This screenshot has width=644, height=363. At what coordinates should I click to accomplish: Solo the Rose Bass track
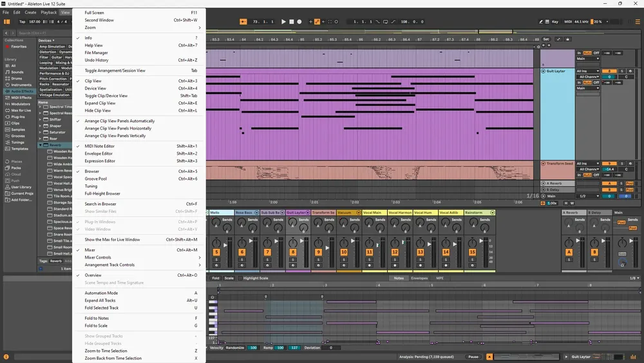coord(242,259)
